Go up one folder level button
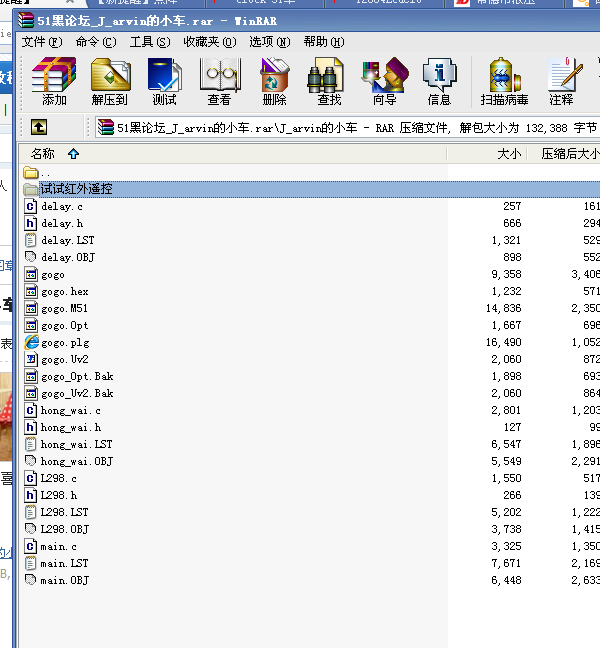The height and width of the screenshot is (648, 600). click(39, 127)
